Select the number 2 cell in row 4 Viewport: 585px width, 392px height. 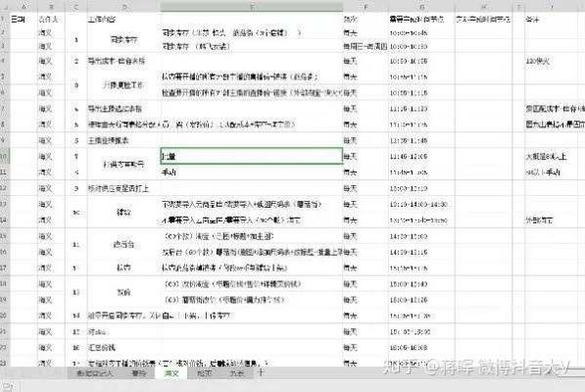coord(76,61)
